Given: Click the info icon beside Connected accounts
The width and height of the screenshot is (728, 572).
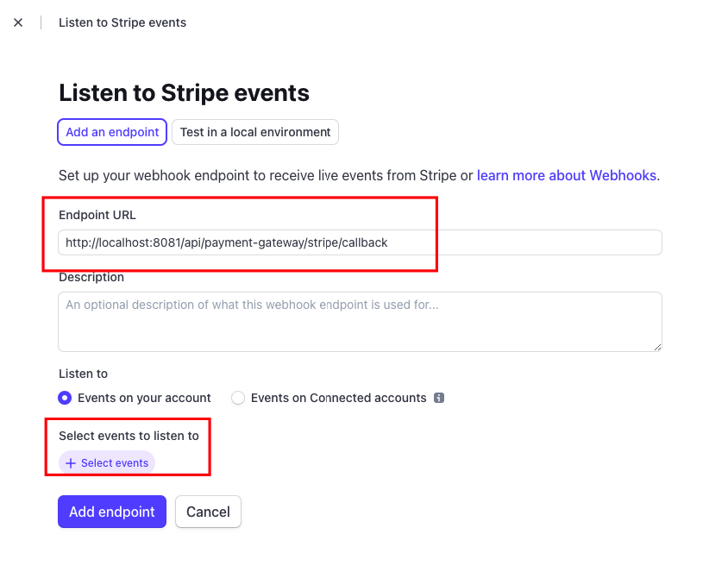Looking at the screenshot, I should [x=439, y=398].
